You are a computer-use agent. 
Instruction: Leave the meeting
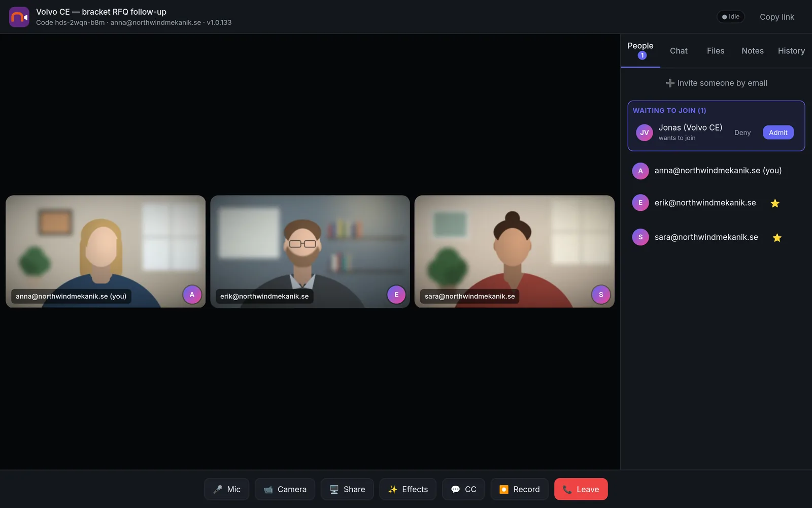(x=581, y=489)
